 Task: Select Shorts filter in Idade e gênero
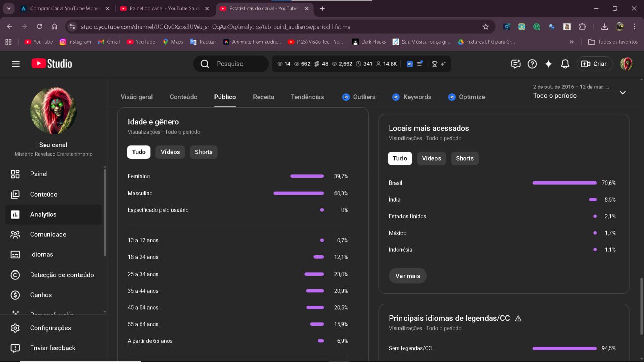(x=203, y=152)
